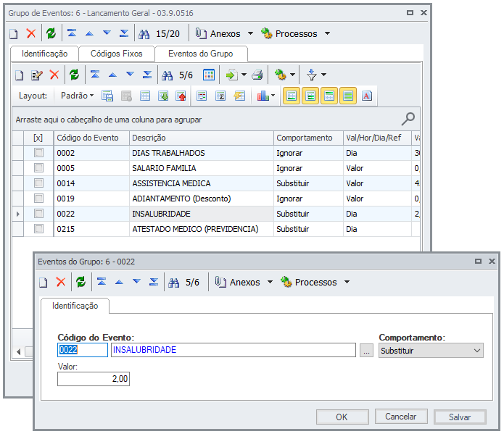Check the box for row 0002 DIAS TRABALHADOS
The height and width of the screenshot is (434, 504).
[x=39, y=153]
